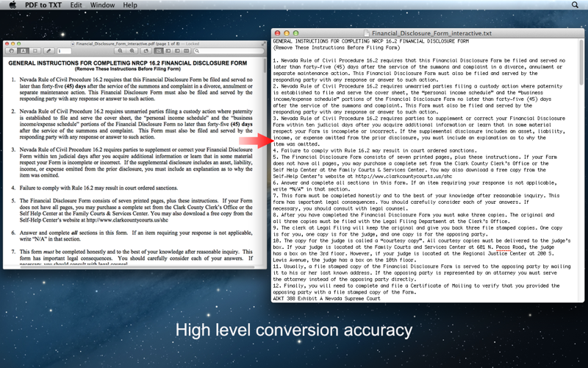The height and width of the screenshot is (368, 588).
Task: Click the page number field in toolbar
Action: coord(65,51)
